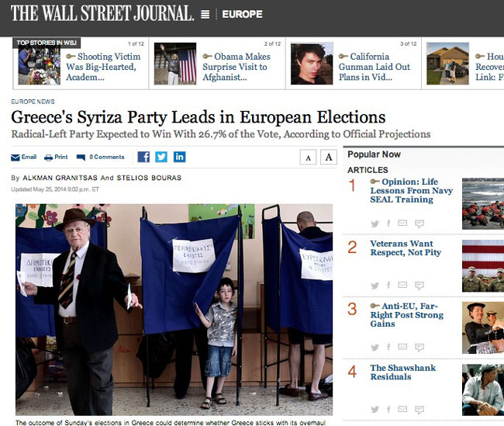Share article on Facebook icon
The width and height of the screenshot is (504, 426).
pos(143,157)
